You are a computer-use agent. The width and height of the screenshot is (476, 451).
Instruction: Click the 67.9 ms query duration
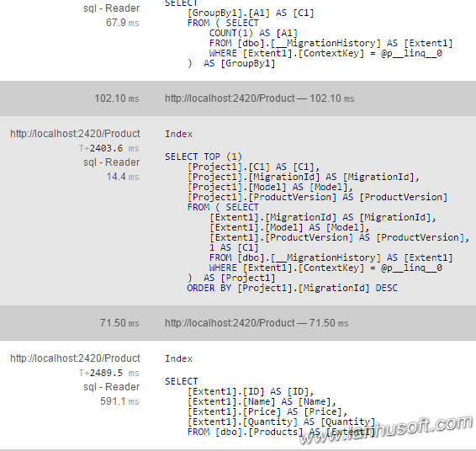pos(123,23)
